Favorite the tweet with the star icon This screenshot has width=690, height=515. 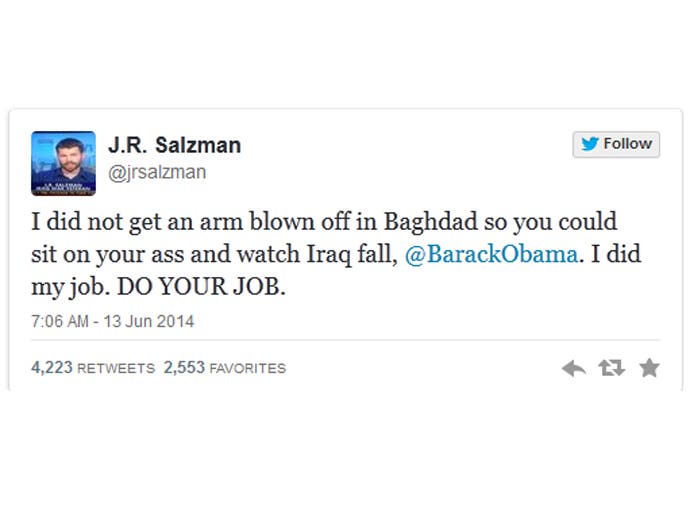point(649,368)
